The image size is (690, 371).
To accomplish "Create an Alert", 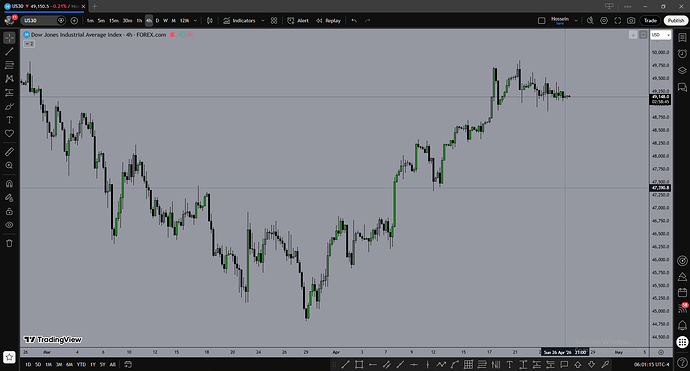I will pyautogui.click(x=298, y=21).
